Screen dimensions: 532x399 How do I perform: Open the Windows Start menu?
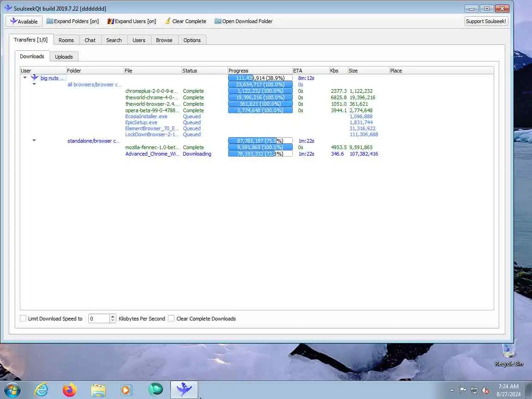(12, 389)
